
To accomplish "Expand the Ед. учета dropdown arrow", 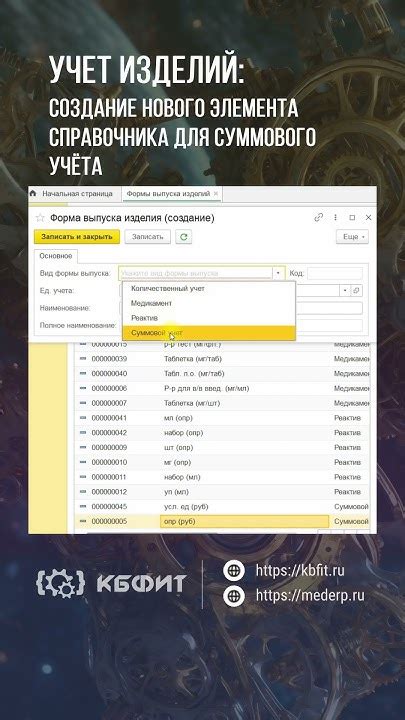I will pyautogui.click(x=345, y=291).
